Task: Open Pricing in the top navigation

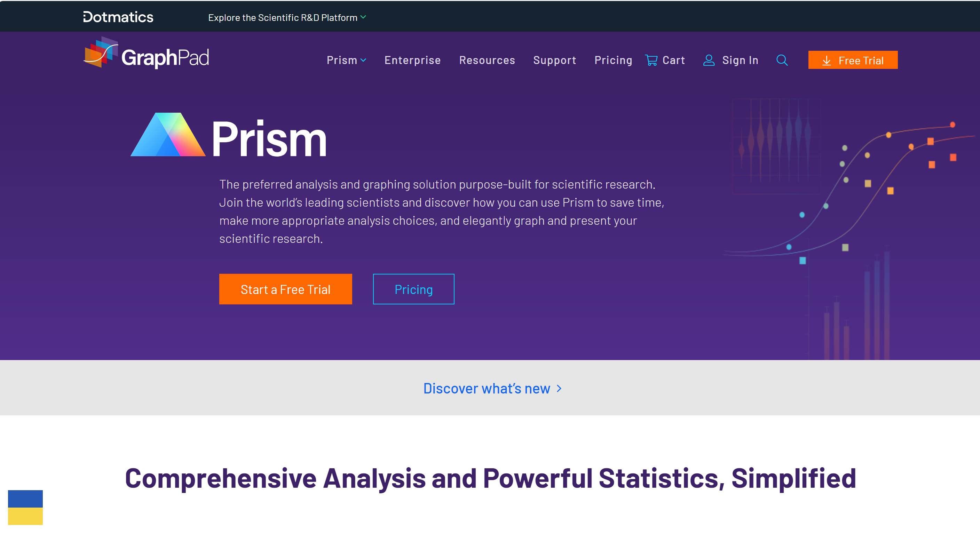Action: click(x=613, y=60)
